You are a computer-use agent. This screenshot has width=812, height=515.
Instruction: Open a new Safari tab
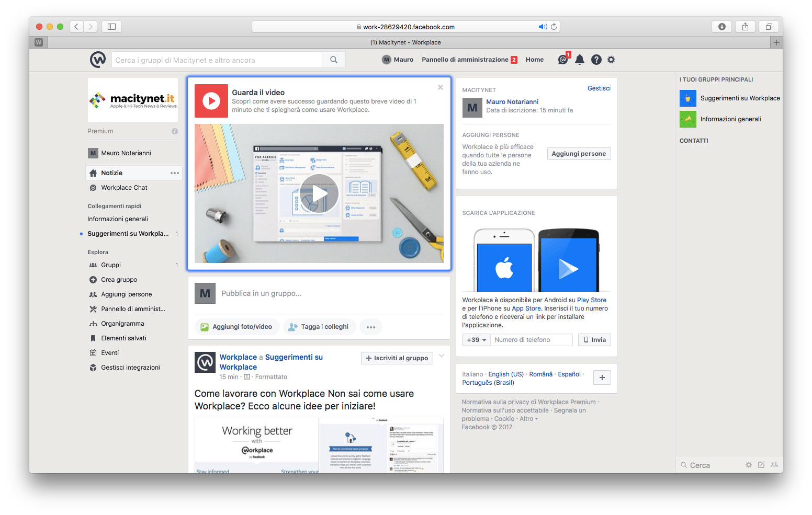click(x=776, y=42)
